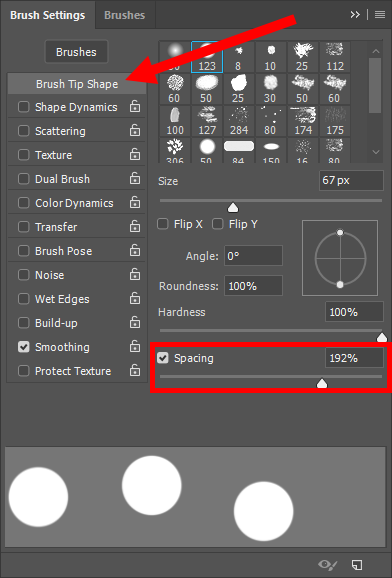Click the brush presets scrollbar thumb
Viewport: 392px width, 578px height.
click(x=375, y=86)
